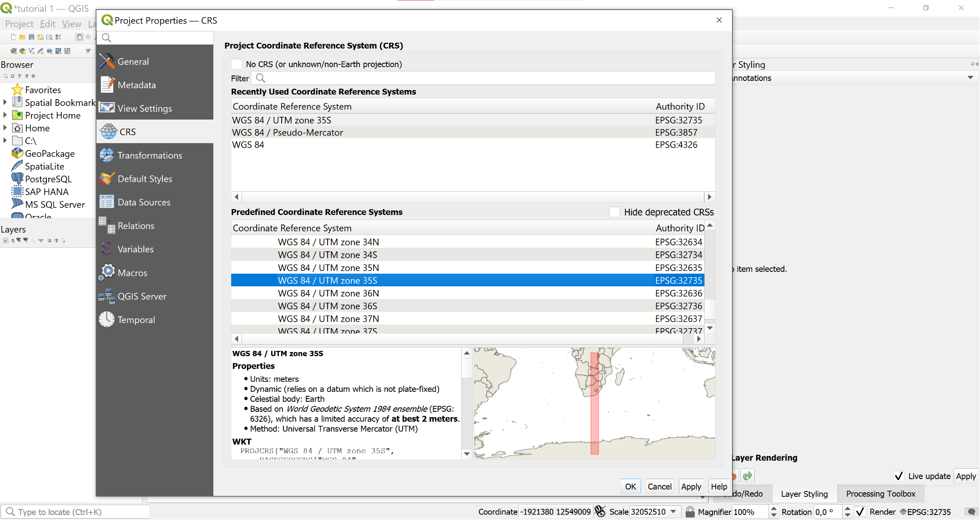Click the recent CRS horizontal scrollbar track
The height and width of the screenshot is (520, 980).
pyautogui.click(x=473, y=197)
